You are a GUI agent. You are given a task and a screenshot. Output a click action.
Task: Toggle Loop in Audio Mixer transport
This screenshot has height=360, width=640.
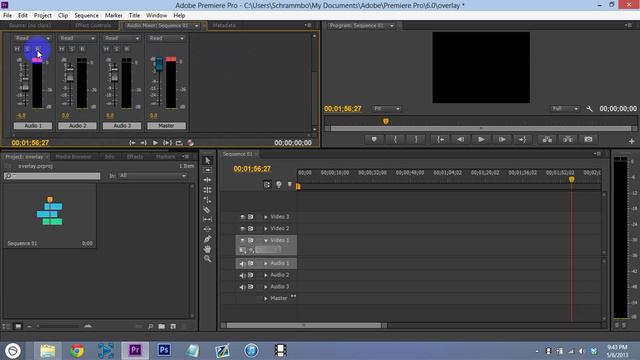[x=179, y=143]
